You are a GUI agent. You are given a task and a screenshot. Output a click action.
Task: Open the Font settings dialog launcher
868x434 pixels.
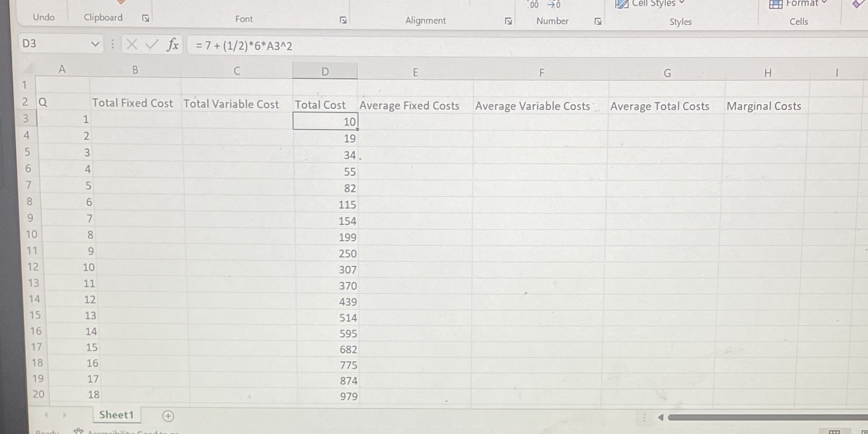(343, 20)
